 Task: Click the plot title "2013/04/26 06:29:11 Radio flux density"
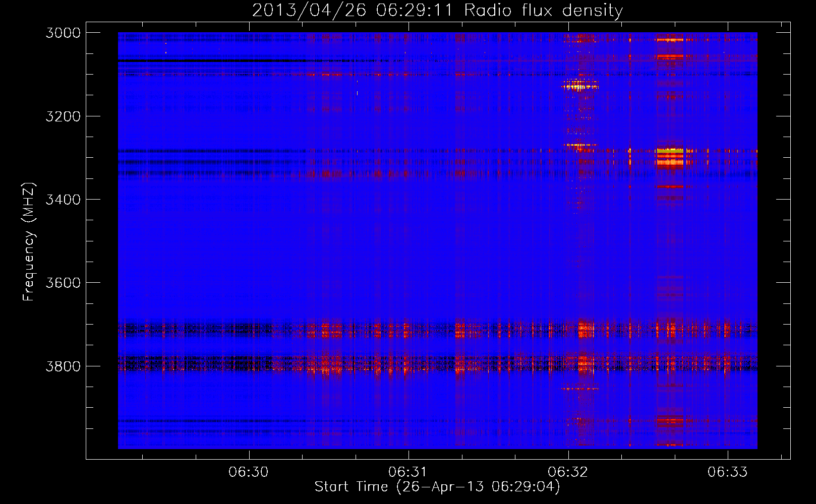(438, 11)
